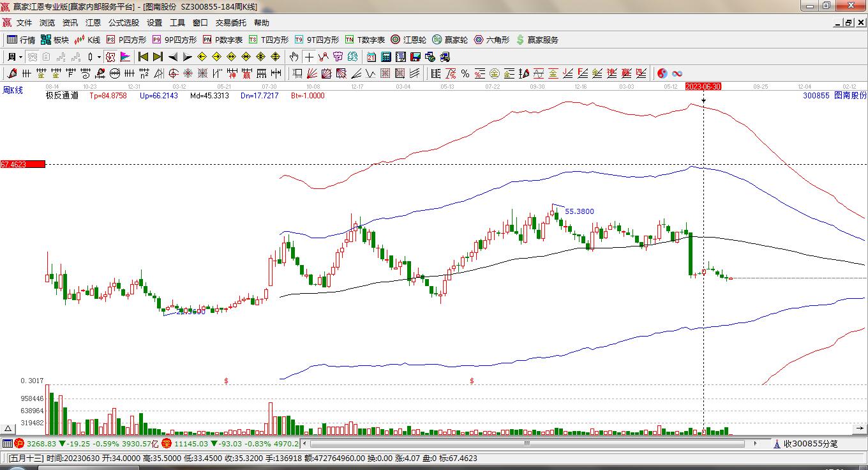
Task: Toggle the flag marker display button
Action: (x=125, y=57)
